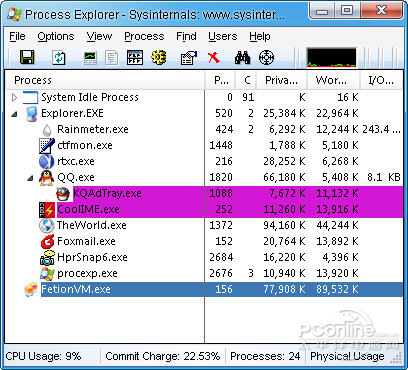
Task: Click the CPU usage mini graph
Action: pos(331,57)
